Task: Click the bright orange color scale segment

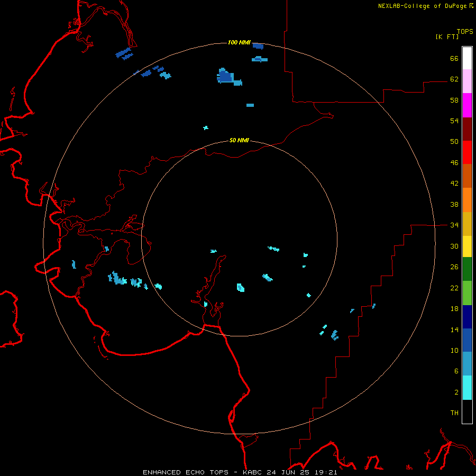Action: pos(467,200)
